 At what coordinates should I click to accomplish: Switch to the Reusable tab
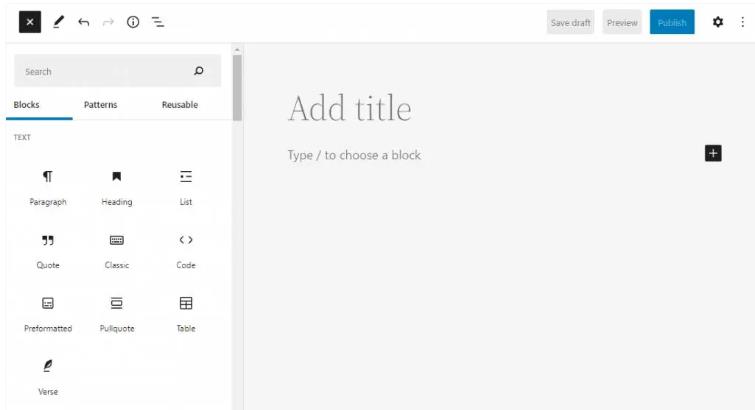[x=179, y=105]
